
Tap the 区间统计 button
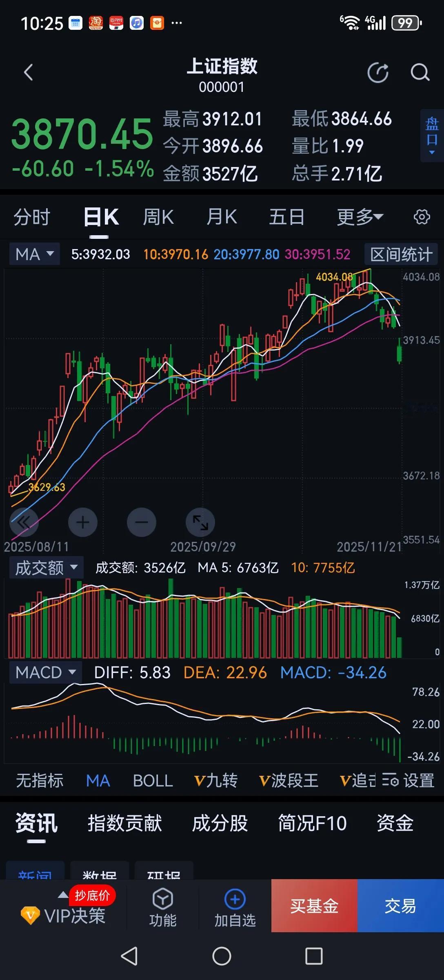[401, 254]
